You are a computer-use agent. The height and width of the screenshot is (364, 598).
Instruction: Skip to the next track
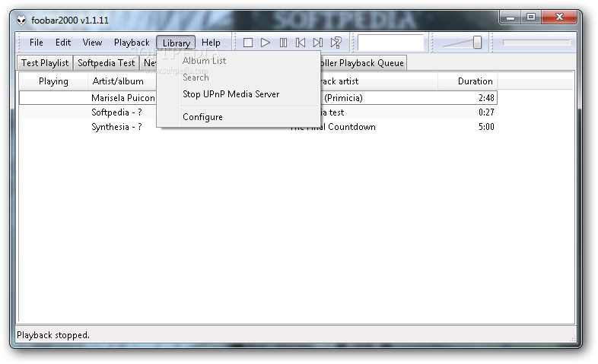pos(318,43)
